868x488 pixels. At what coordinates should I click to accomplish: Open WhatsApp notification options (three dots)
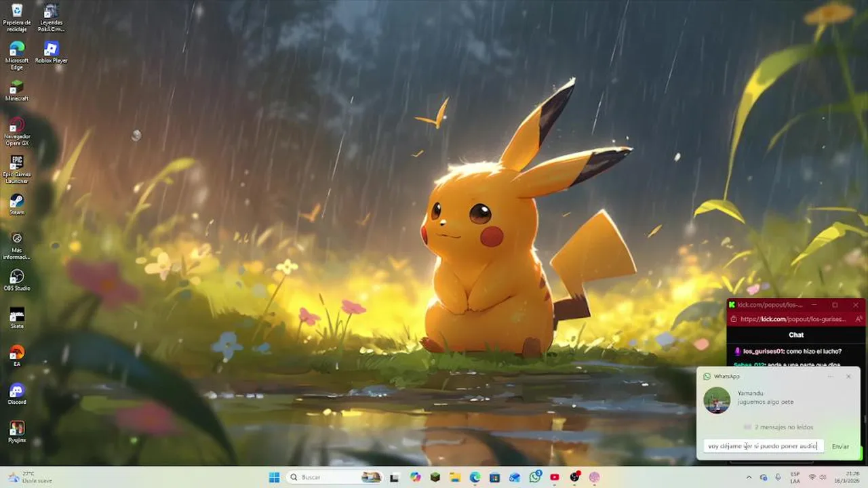[831, 376]
